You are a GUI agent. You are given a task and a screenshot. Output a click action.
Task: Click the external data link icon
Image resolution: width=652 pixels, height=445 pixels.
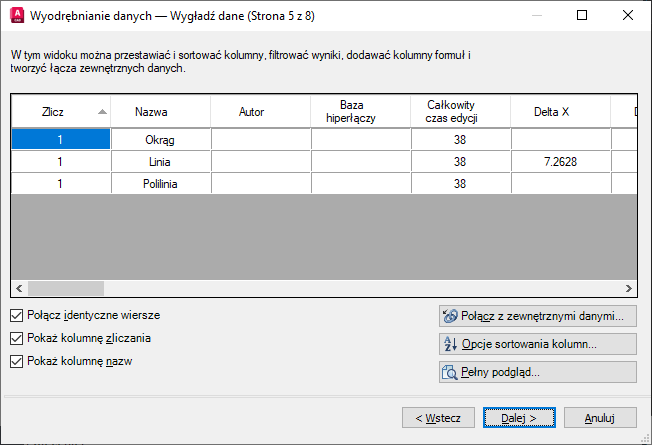pyautogui.click(x=450, y=316)
